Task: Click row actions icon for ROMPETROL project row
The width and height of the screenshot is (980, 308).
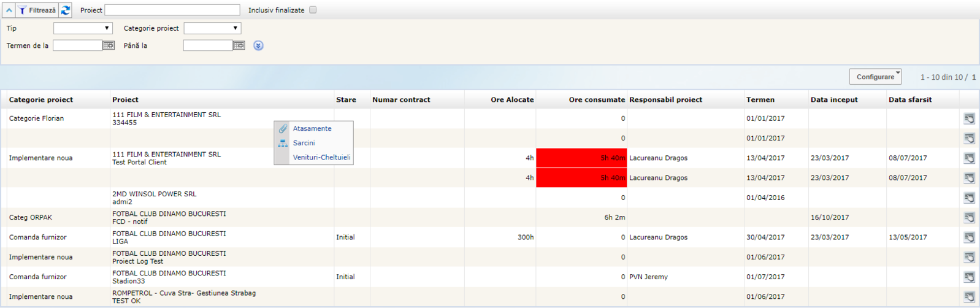Action: coord(969,296)
